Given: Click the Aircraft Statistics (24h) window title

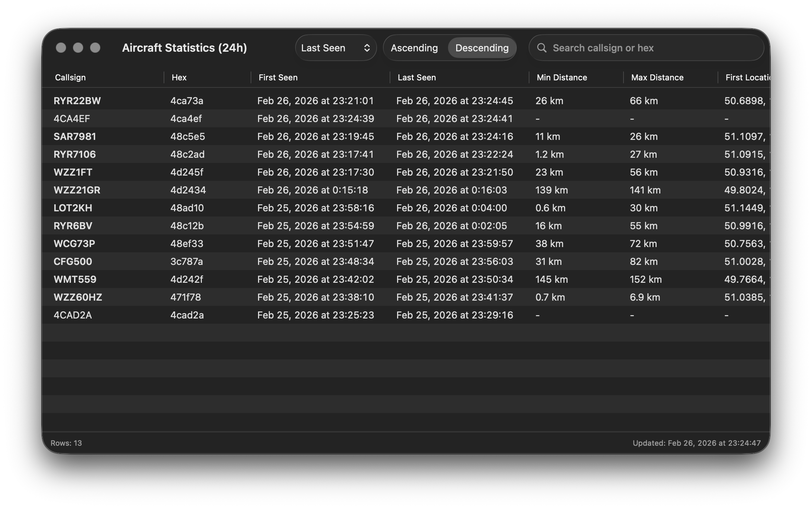Looking at the screenshot, I should click(x=185, y=48).
